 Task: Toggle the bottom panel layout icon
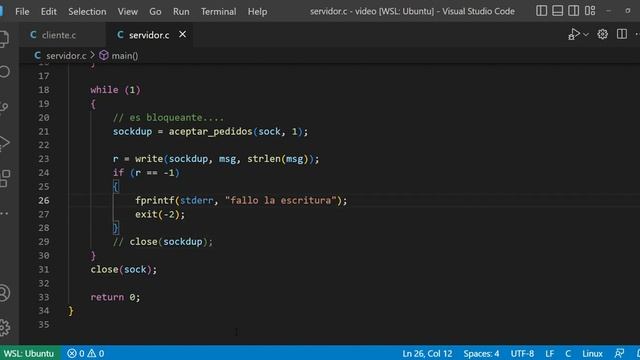point(557,11)
